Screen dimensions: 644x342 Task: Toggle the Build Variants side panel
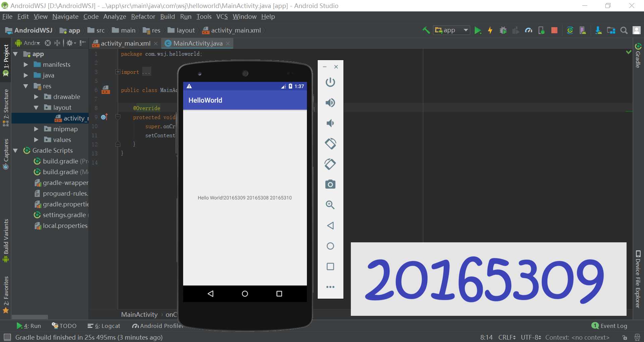pyautogui.click(x=6, y=241)
